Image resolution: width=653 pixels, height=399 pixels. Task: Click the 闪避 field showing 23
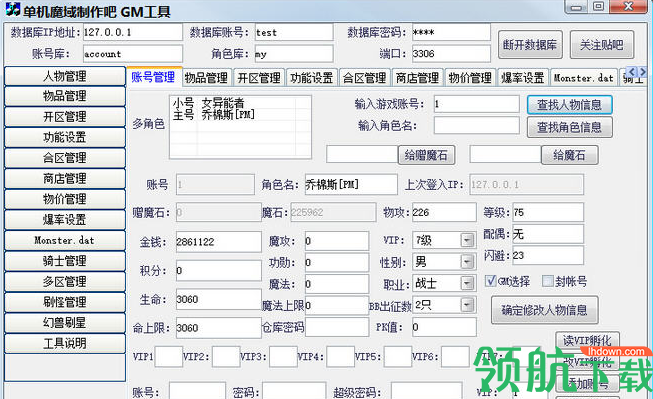pyautogui.click(x=548, y=255)
